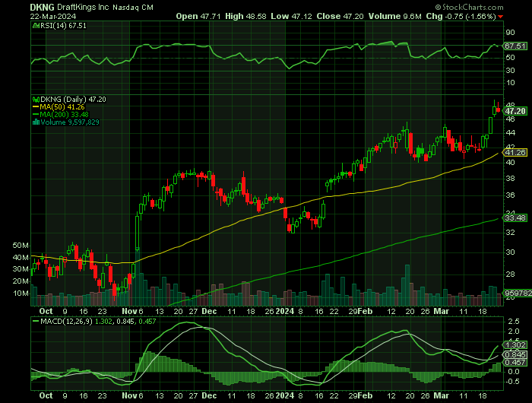This screenshot has height=403, width=532.
Task: Click the 10M volume axis label
Action: pyautogui.click(x=21, y=294)
